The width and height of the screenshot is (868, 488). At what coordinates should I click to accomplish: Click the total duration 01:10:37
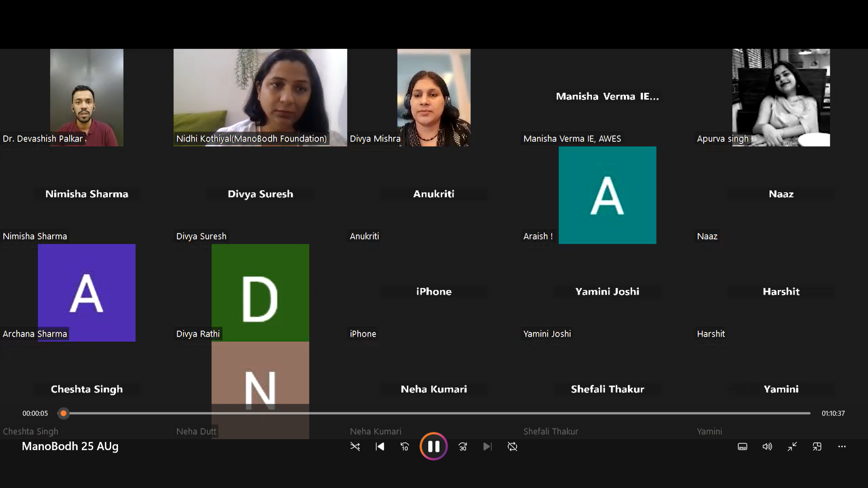click(833, 413)
